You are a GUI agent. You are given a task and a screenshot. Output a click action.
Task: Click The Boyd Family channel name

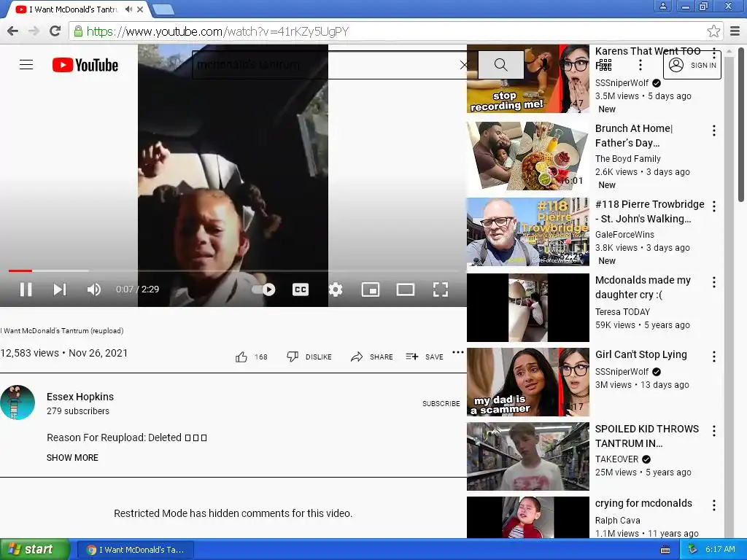(628, 158)
